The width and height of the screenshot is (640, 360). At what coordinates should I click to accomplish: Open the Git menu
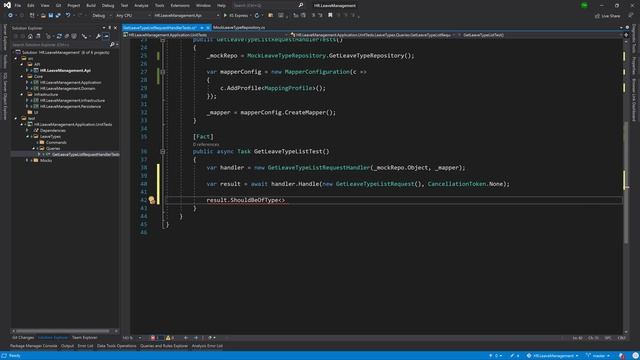click(x=58, y=6)
